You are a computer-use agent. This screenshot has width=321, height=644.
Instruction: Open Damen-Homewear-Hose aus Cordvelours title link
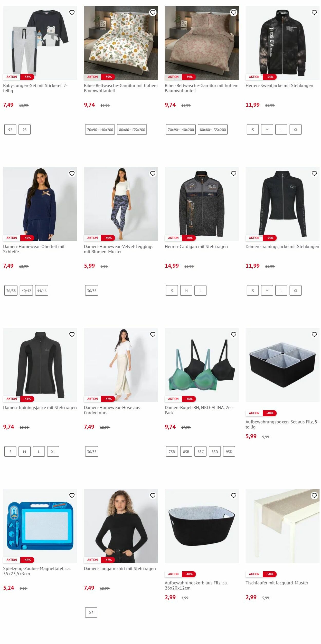[112, 410]
